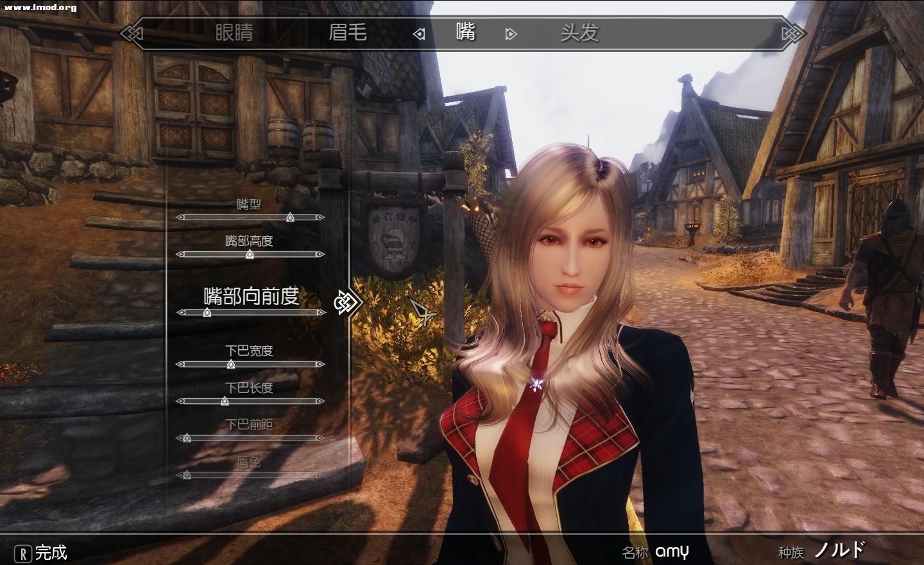Click the 下巴前距 slider thumb
The width and height of the screenshot is (924, 565).
pyautogui.click(x=187, y=439)
